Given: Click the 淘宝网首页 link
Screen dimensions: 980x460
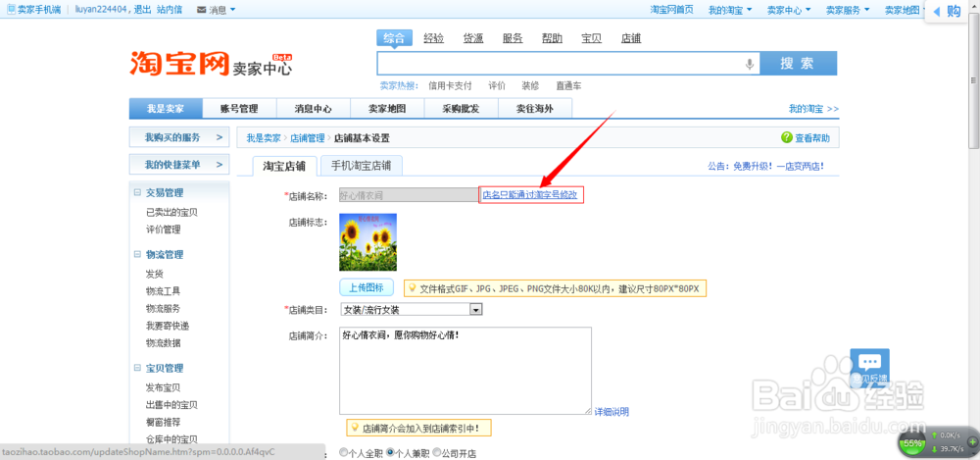Looking at the screenshot, I should tap(672, 10).
